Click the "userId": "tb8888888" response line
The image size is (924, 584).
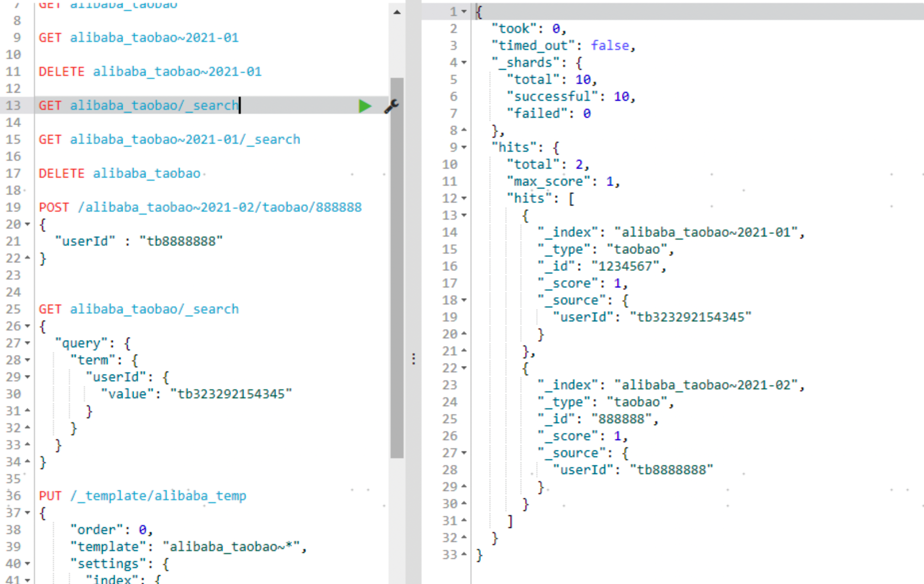coord(633,470)
